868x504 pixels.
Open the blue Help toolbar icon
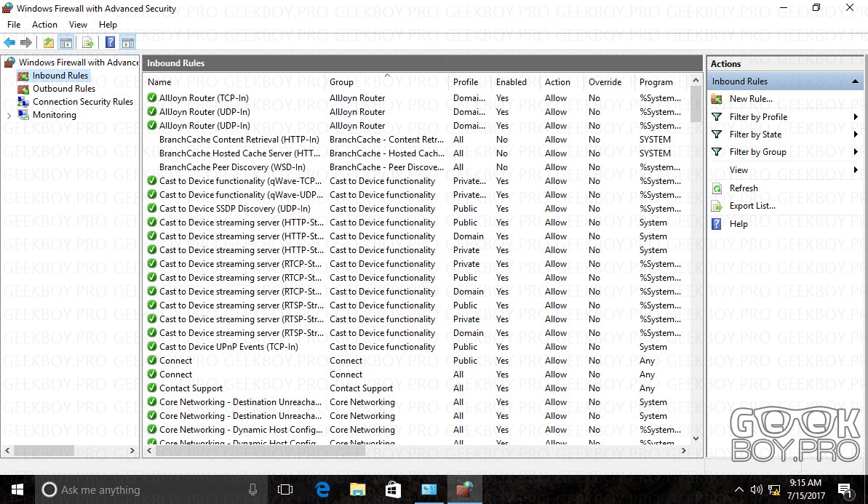(110, 43)
